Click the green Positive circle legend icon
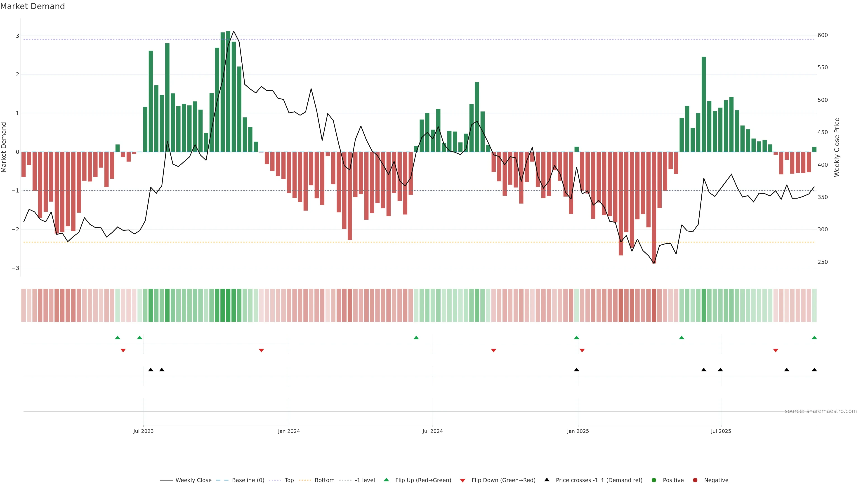868x488 pixels. 654,480
